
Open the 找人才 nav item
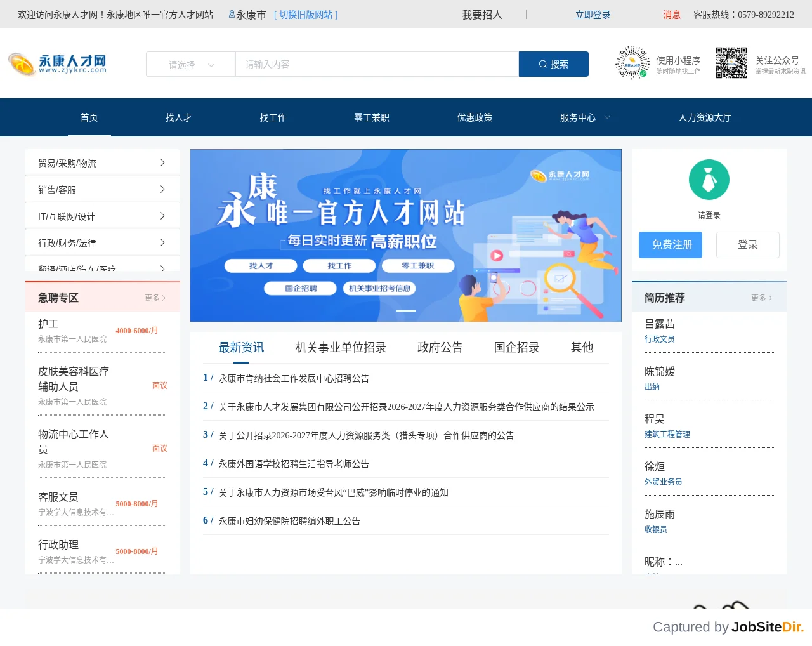pyautogui.click(x=178, y=117)
